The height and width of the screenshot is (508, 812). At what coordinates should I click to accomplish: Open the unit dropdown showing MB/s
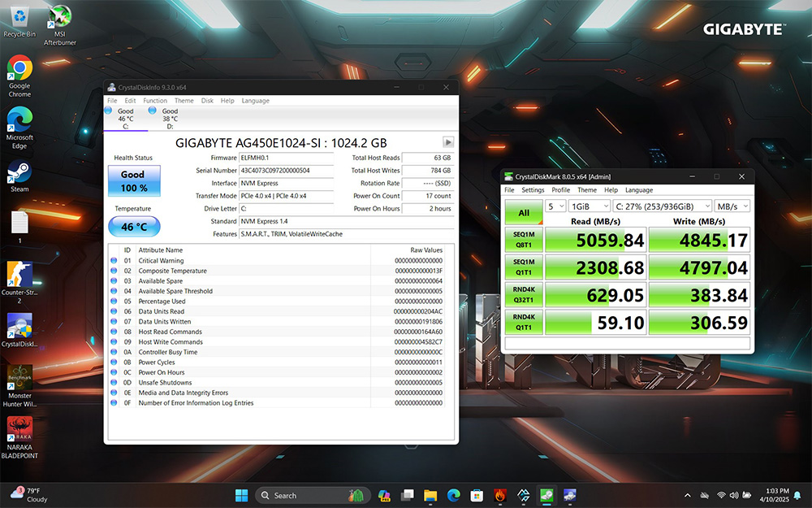click(732, 206)
